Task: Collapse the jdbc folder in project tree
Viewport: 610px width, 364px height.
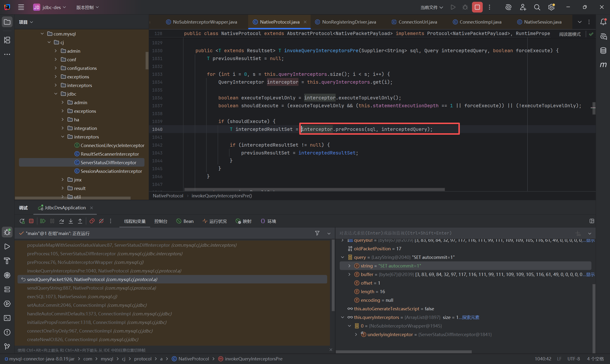Action: click(x=56, y=94)
